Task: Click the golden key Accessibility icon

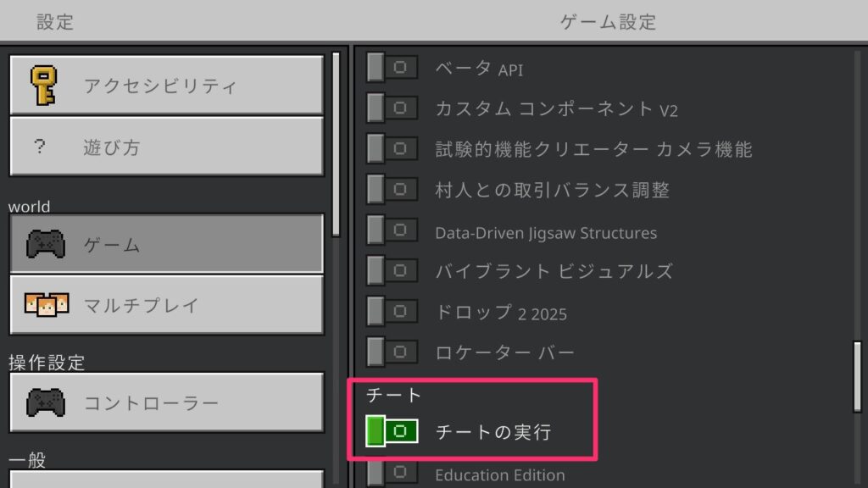Action: (44, 86)
